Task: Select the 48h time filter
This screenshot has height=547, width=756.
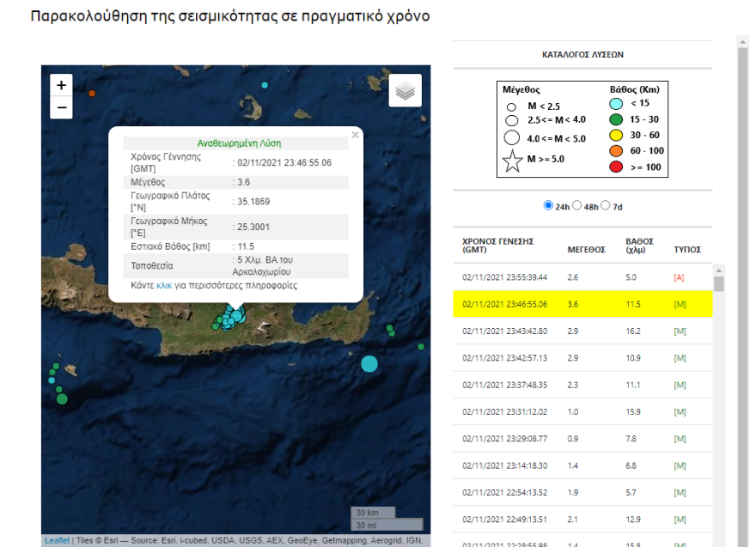Action: pyautogui.click(x=576, y=204)
